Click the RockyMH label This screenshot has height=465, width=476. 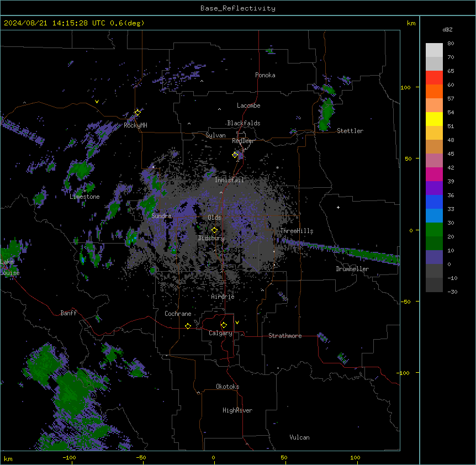(x=135, y=125)
